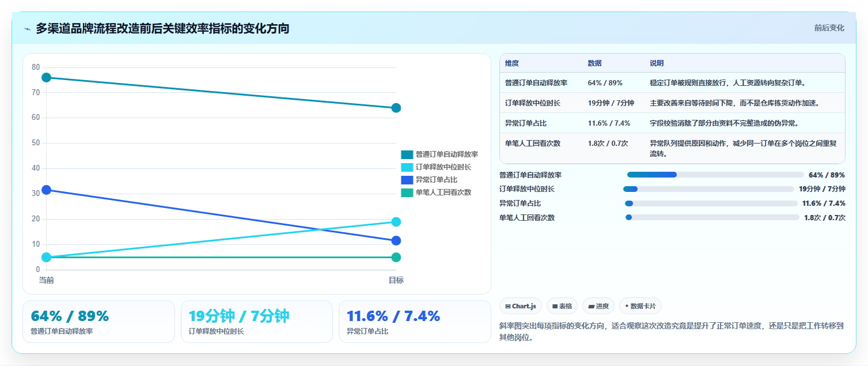Click the icon inside the 表格 chip
This screenshot has height=366, width=868.
coord(555,307)
